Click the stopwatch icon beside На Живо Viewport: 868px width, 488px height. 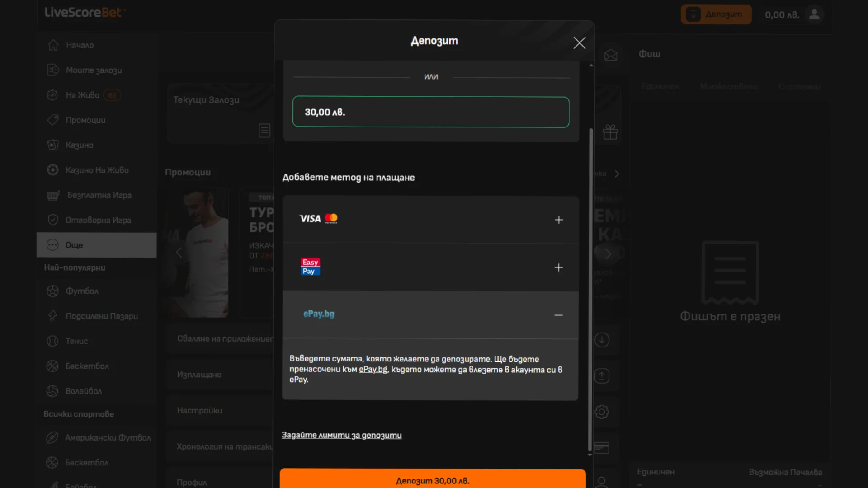click(52, 95)
